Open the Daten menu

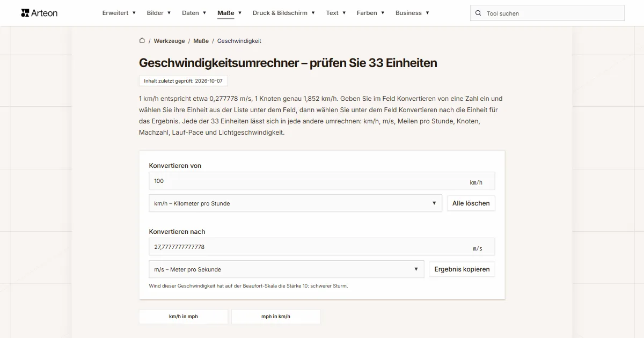(x=194, y=13)
